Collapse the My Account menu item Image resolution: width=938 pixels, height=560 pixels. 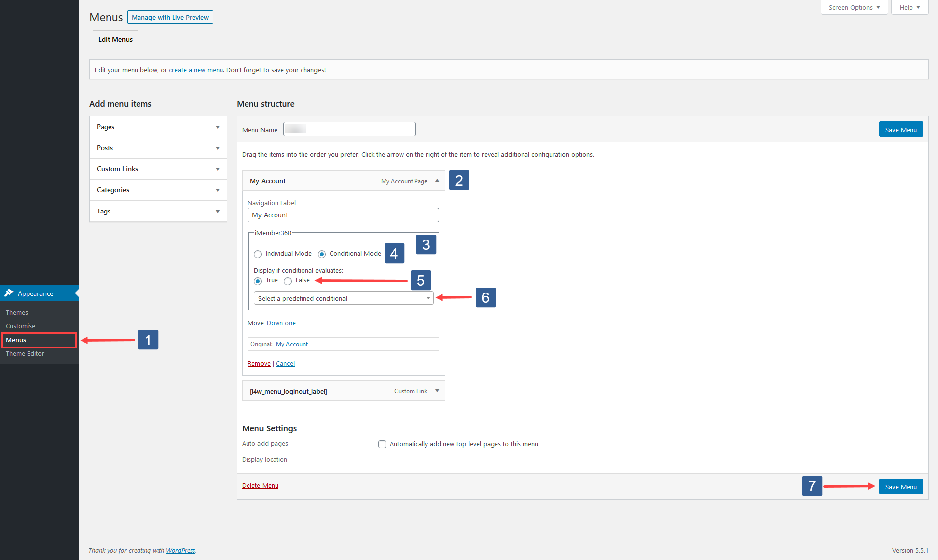[436, 181]
